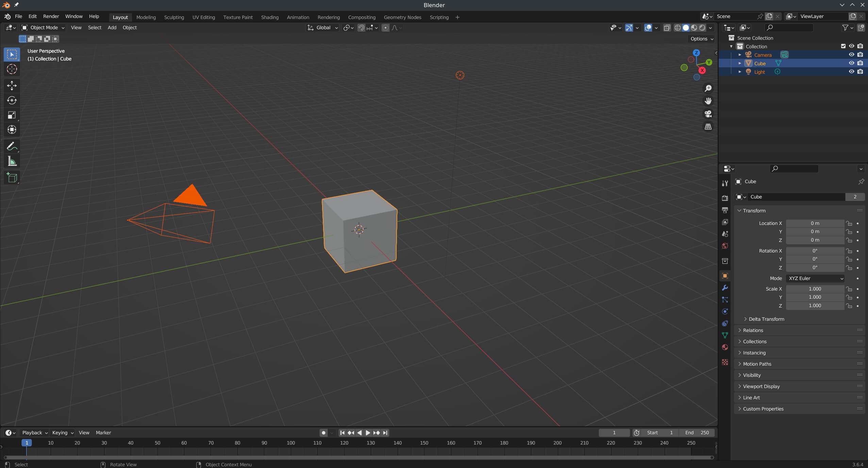Viewport: 868px width, 468px height.
Task: Open the View Layer properties tab
Action: (725, 222)
